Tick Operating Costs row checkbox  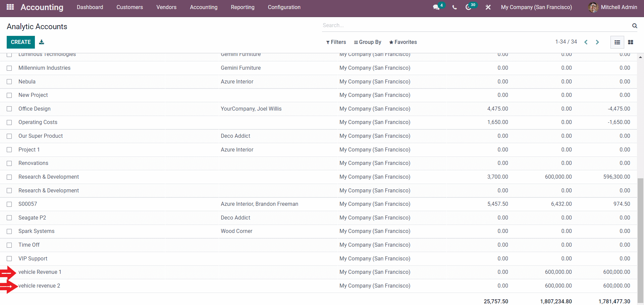(9, 122)
